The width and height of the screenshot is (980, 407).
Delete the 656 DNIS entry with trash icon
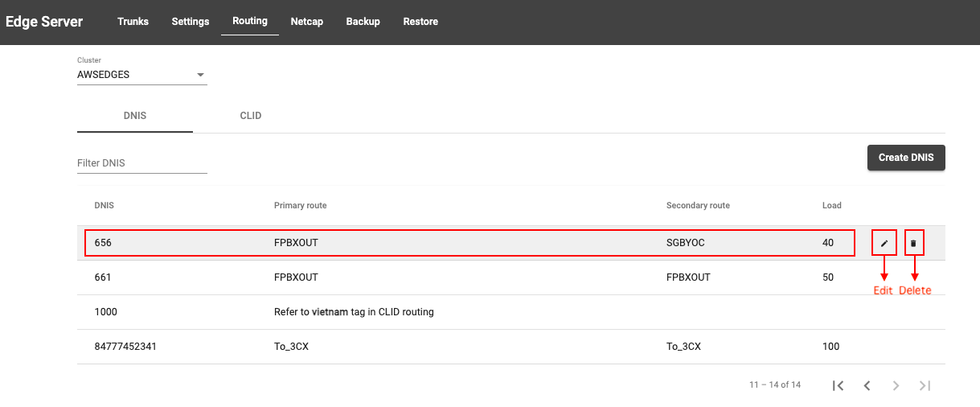[x=913, y=242]
